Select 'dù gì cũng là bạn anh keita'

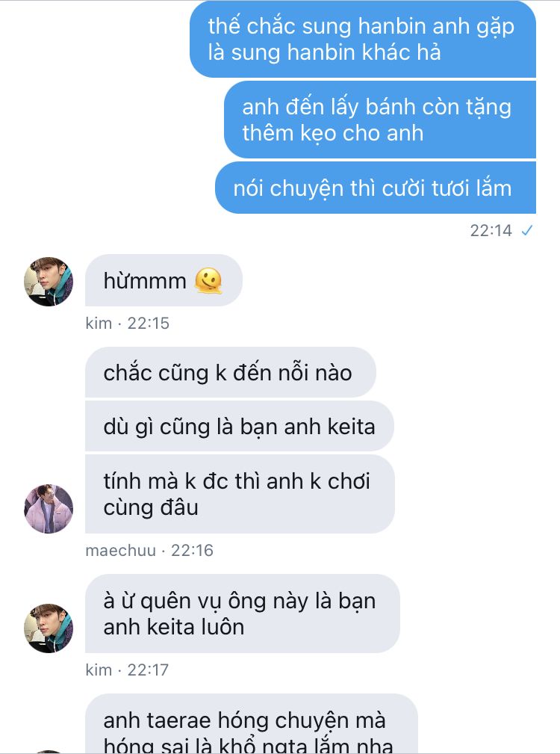pyautogui.click(x=240, y=427)
